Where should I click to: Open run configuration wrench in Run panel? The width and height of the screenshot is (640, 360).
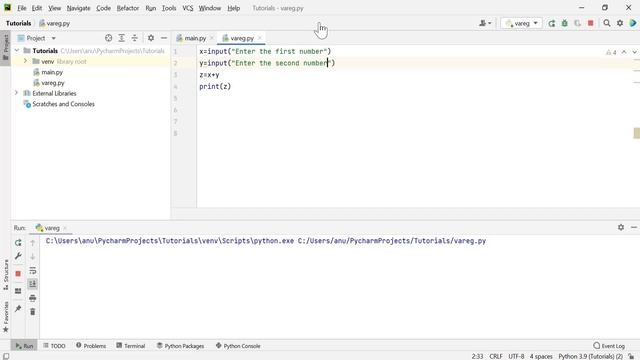pos(18,256)
